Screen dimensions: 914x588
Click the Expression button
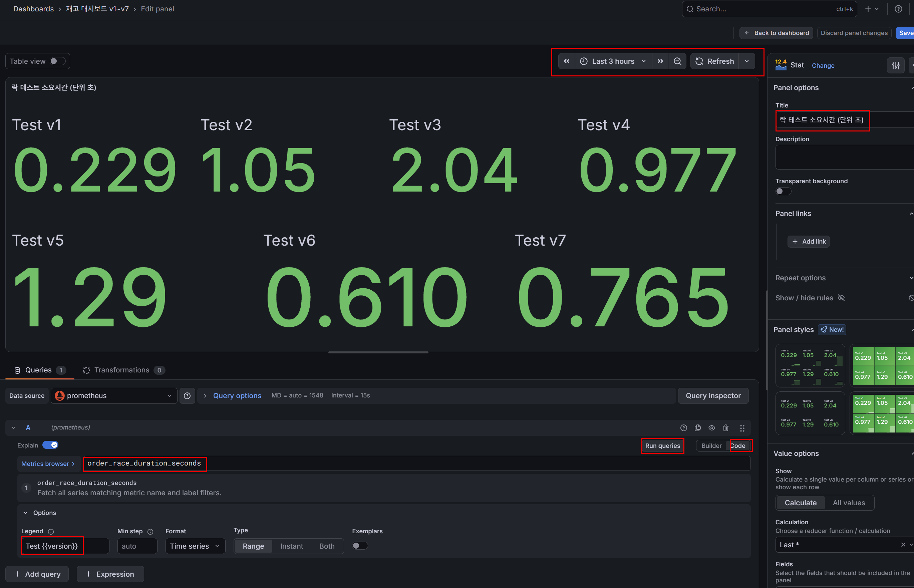[110, 574]
